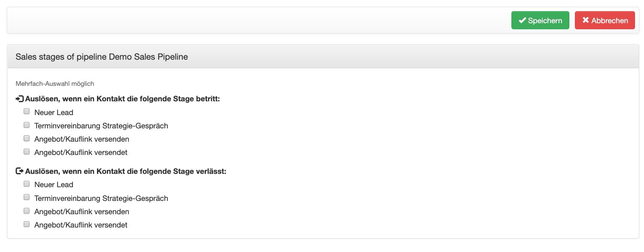Screen dimensions: 644x252
Task: Toggle Terminvereinbarung Strategie-Gespräch under verlässt
Action: click(27, 197)
